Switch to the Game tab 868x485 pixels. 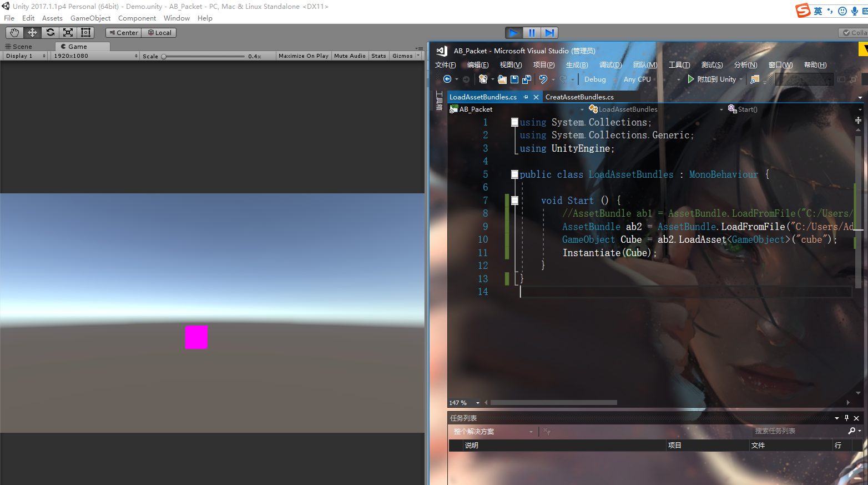coord(82,47)
